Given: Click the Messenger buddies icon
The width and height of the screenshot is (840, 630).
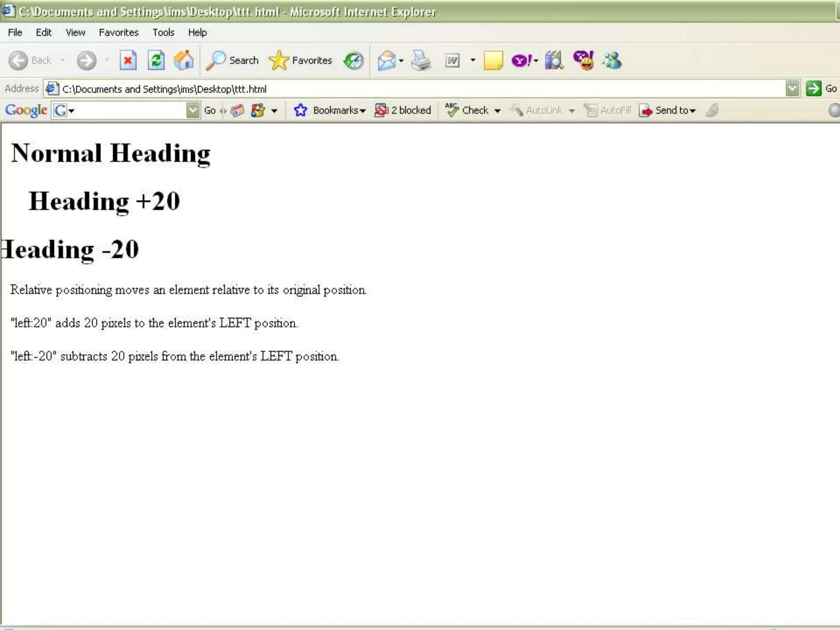Looking at the screenshot, I should (612, 61).
